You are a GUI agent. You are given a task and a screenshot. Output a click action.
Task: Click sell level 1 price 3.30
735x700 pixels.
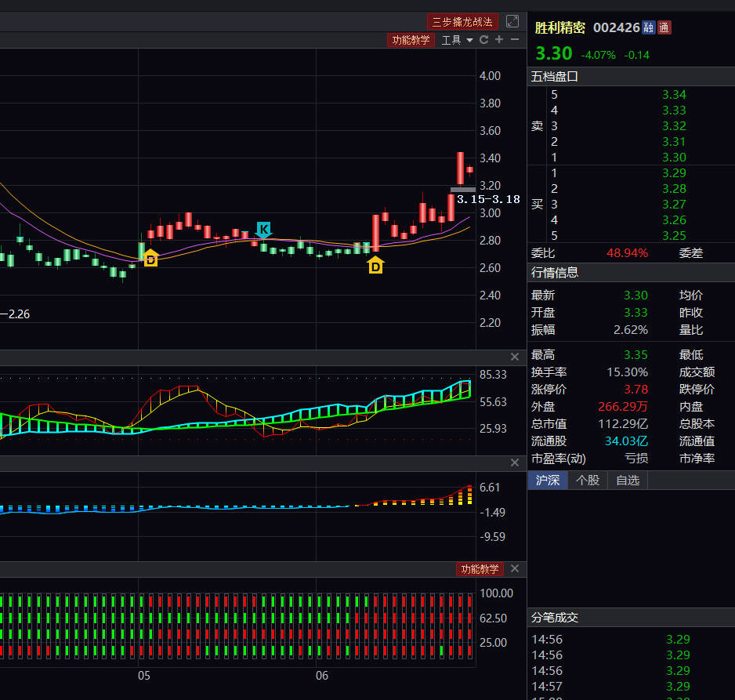coord(674,157)
